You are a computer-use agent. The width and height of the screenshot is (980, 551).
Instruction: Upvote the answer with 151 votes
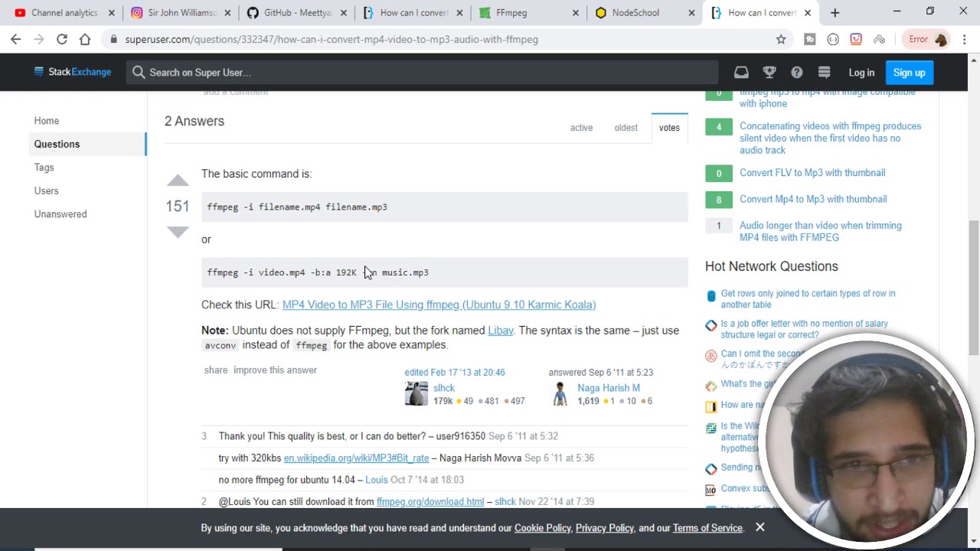178,181
